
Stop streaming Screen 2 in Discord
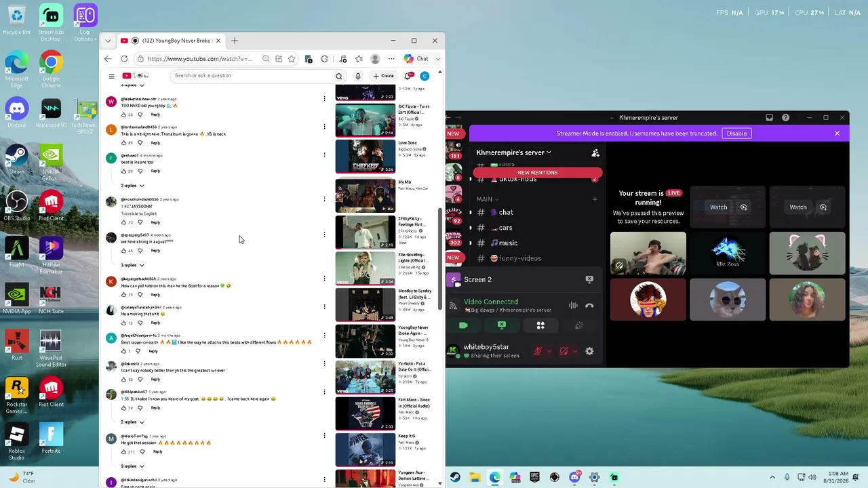point(589,279)
